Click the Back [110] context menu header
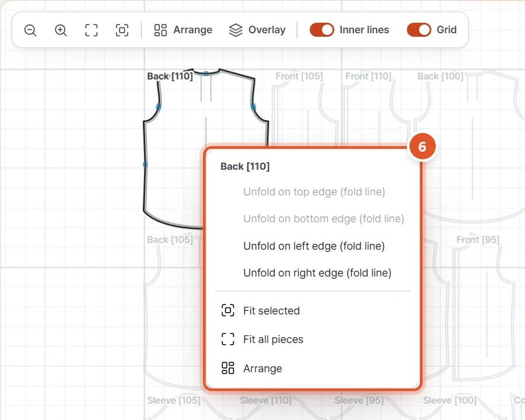 (x=245, y=166)
